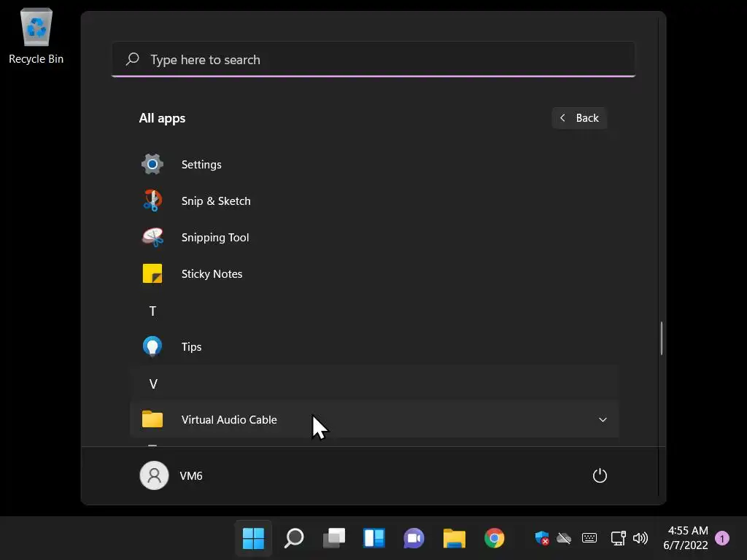Viewport: 747px width, 560px height.
Task: Open Recycle Bin on the desktop
Action: [36, 36]
